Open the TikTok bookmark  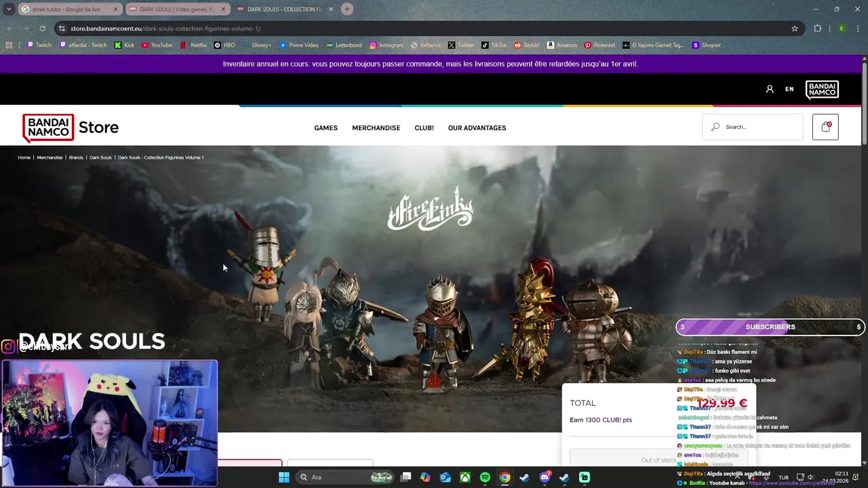pos(494,45)
